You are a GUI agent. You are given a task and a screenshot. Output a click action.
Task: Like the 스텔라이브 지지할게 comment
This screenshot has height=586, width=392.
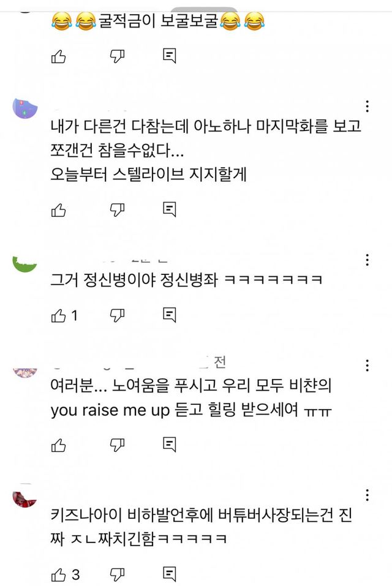[x=59, y=210]
